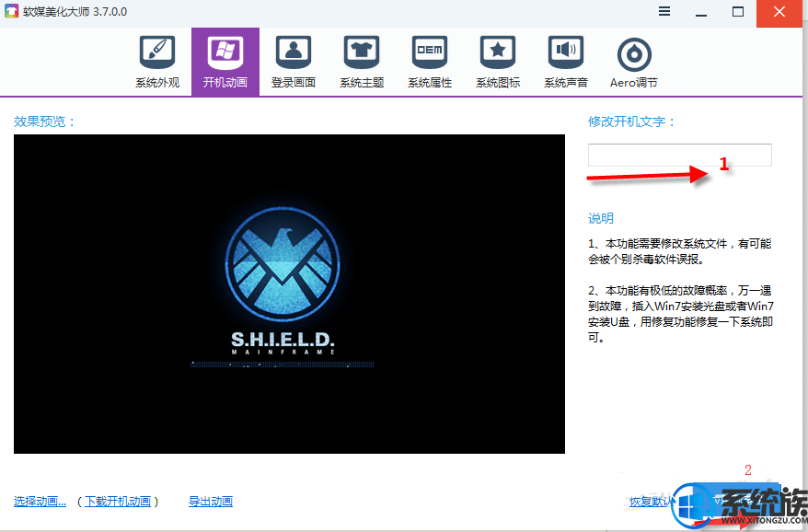Viewport: 808px width, 532px height.
Task: Click the 导出动画 link
Action: point(211,501)
